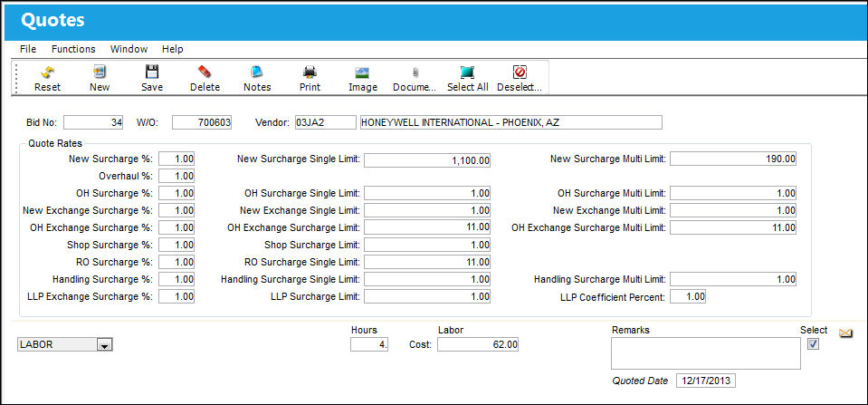
Task: Open the Functions menu
Action: [73, 49]
